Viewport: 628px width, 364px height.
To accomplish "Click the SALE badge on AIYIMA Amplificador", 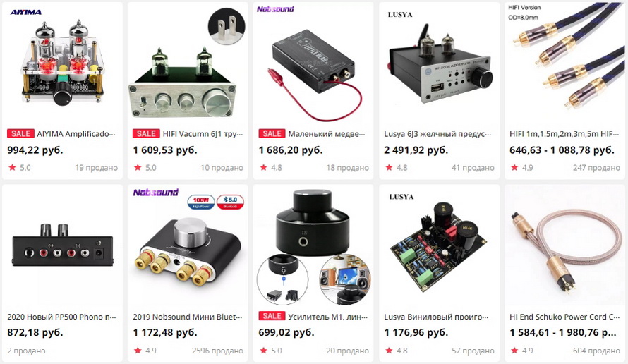I will tap(21, 134).
